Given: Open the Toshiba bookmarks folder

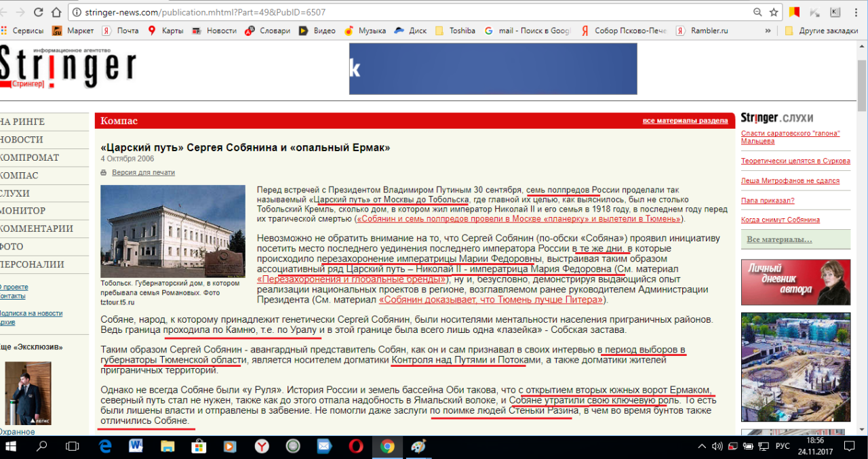Looking at the screenshot, I should (x=455, y=31).
